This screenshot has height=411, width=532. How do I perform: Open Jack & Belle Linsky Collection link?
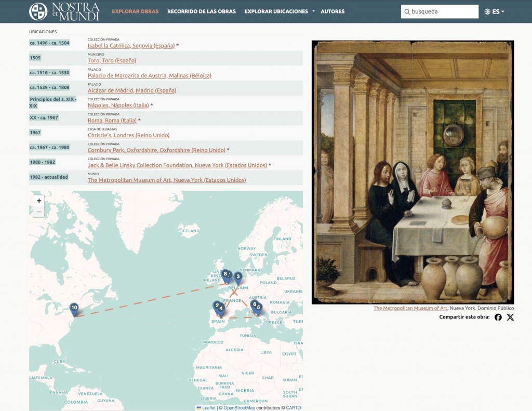tap(178, 165)
